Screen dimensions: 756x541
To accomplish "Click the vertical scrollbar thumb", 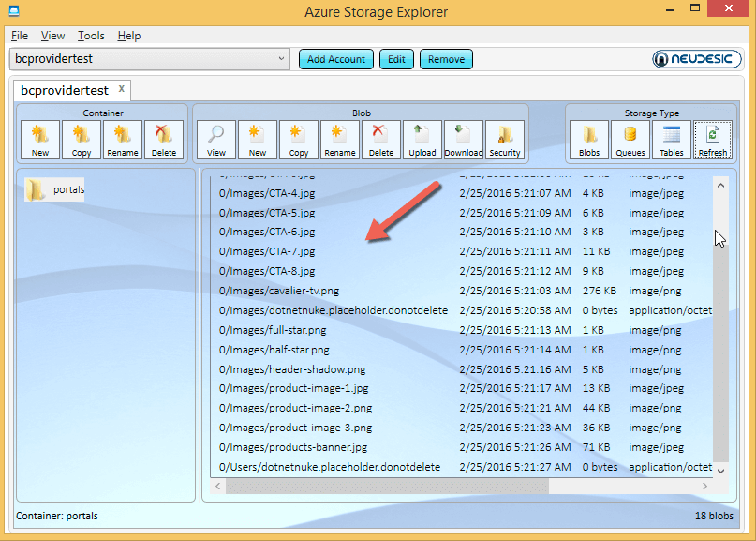I will (720, 353).
